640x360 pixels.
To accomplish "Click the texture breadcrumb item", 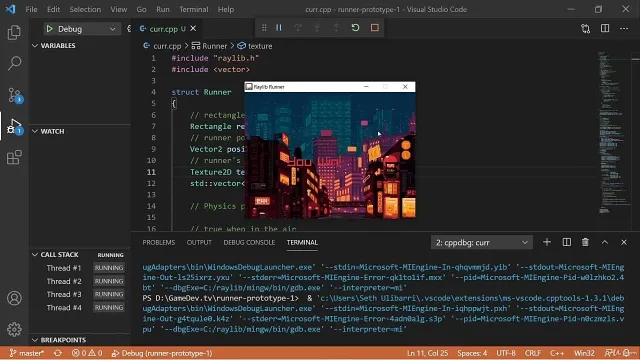I will coord(255,46).
